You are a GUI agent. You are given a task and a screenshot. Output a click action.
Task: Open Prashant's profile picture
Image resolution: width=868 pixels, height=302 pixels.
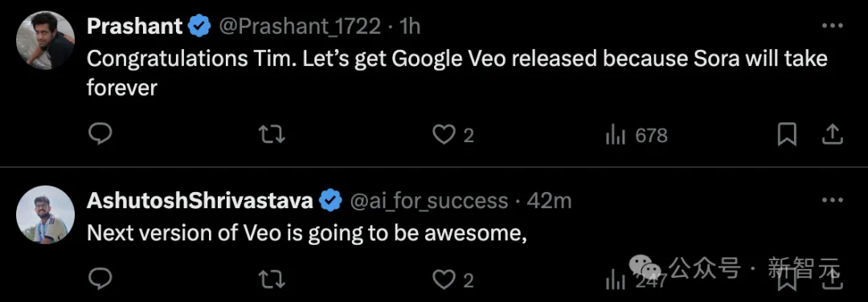point(45,40)
